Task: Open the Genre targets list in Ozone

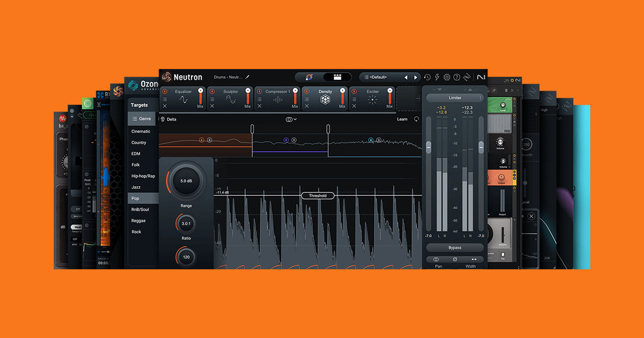Action: (142, 119)
